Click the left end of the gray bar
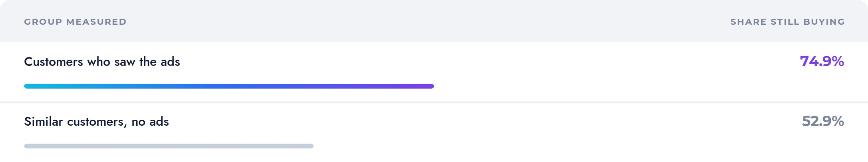Screen dimensions: 868x162 (x=27, y=146)
